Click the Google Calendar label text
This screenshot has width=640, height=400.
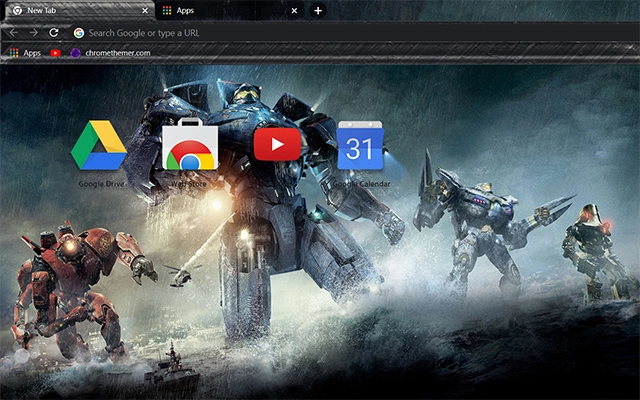361,184
